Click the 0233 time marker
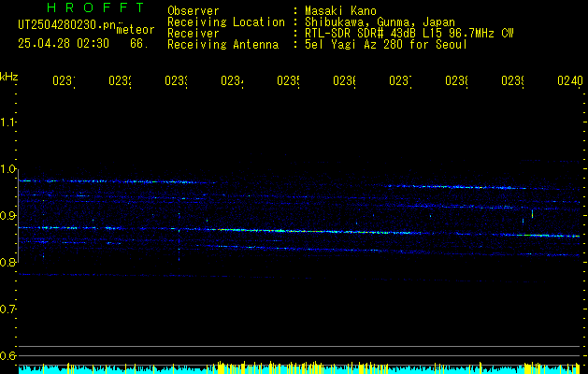 [177, 80]
